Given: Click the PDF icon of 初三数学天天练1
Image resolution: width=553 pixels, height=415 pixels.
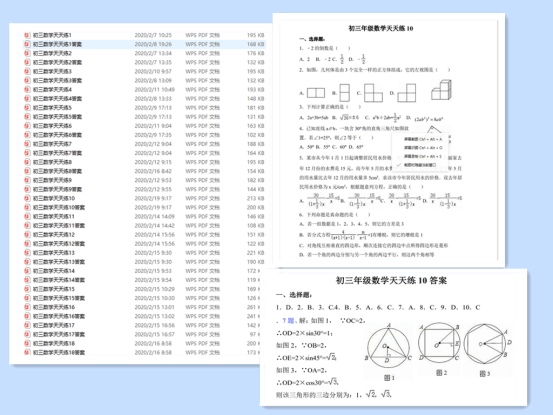Looking at the screenshot, I should (x=27, y=35).
